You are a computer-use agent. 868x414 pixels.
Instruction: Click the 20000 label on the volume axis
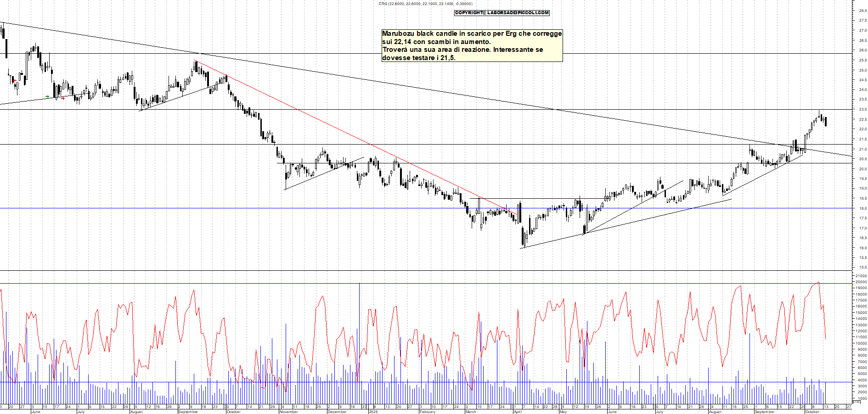point(861,282)
